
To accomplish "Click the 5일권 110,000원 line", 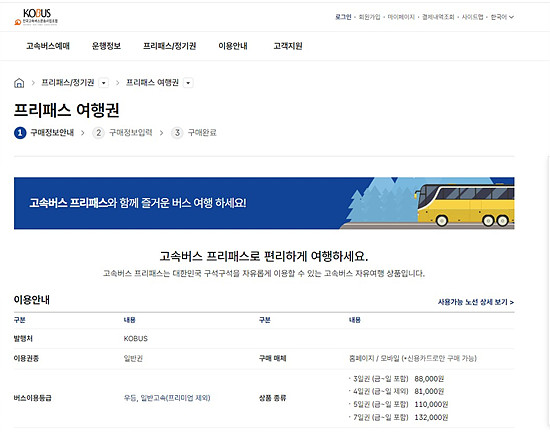I will tap(398, 404).
